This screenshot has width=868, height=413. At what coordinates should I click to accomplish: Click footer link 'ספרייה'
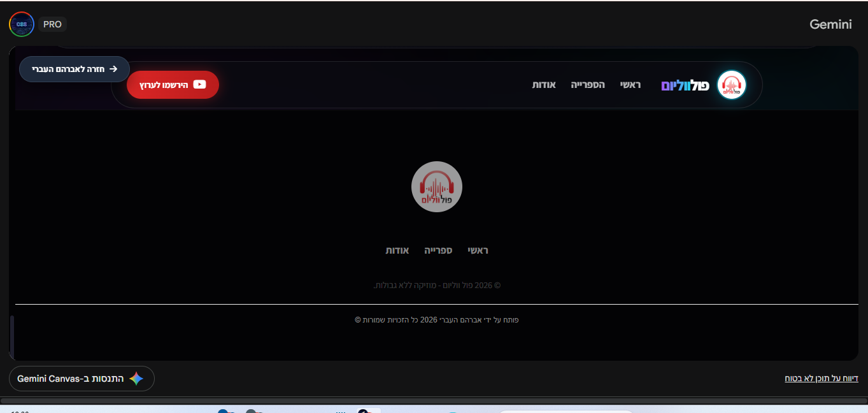(438, 250)
